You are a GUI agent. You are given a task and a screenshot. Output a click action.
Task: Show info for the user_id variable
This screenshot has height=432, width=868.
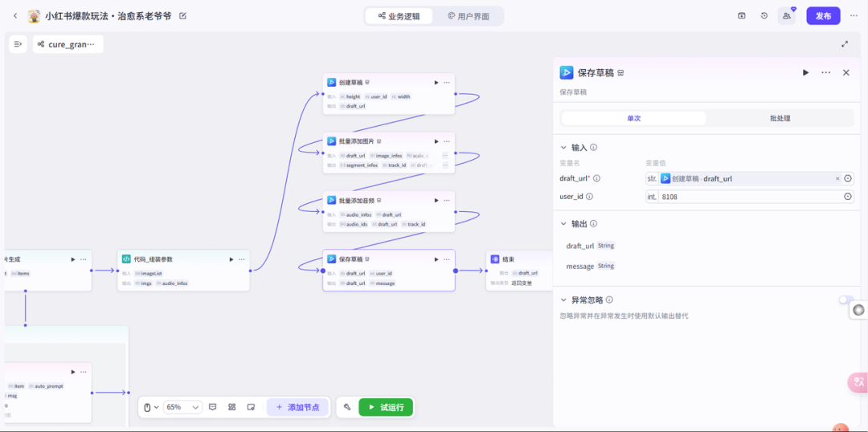point(590,197)
